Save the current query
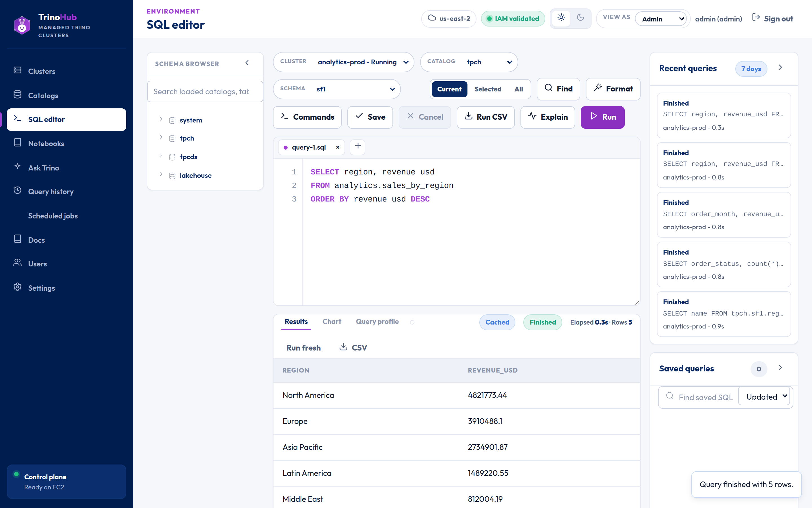Image resolution: width=812 pixels, height=508 pixels. coord(370,117)
